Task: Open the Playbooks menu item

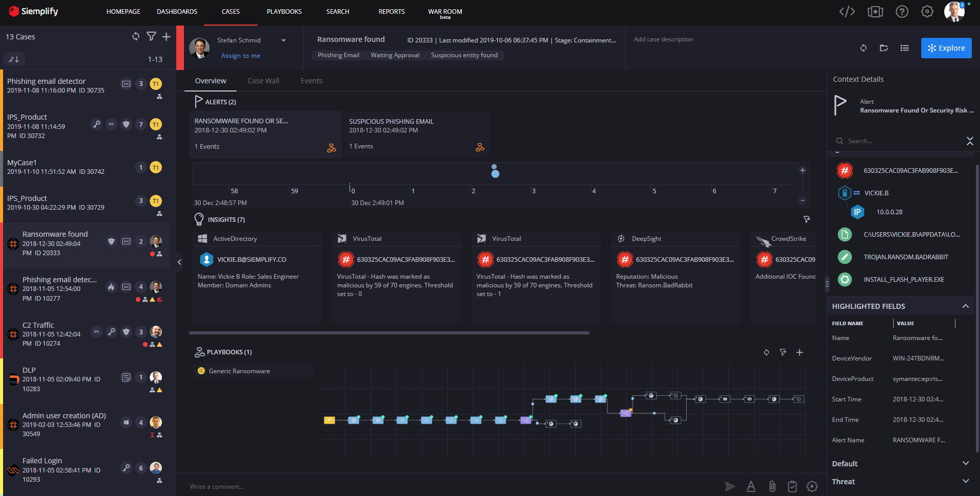Action: (x=284, y=12)
